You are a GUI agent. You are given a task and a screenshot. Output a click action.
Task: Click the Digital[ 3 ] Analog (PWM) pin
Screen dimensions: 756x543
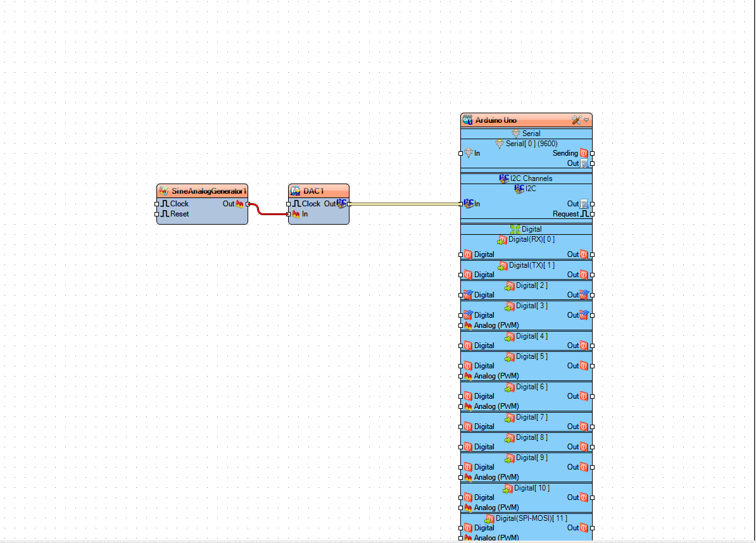[460, 325]
